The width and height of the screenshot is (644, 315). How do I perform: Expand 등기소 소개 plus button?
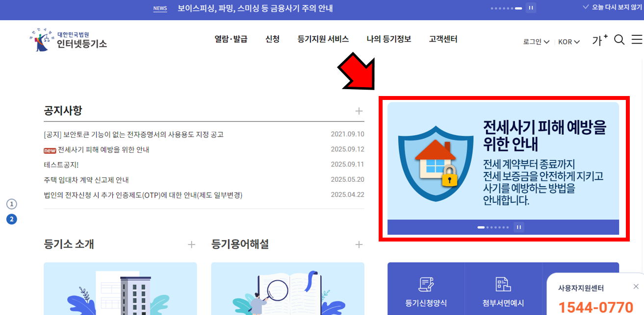192,244
